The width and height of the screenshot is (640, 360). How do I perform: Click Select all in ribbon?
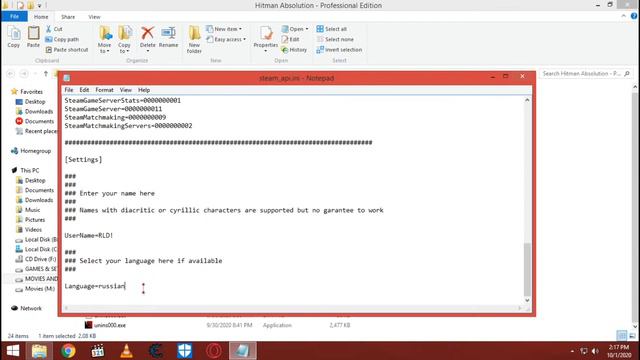pyautogui.click(x=331, y=29)
